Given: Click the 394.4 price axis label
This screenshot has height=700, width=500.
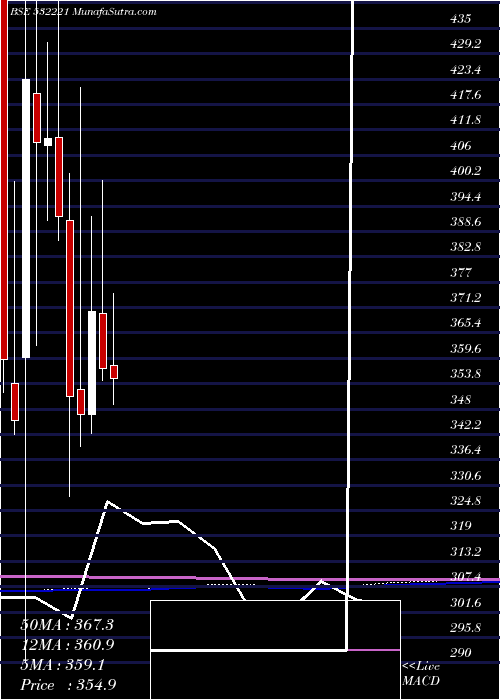Looking at the screenshot, I should pyautogui.click(x=467, y=196).
